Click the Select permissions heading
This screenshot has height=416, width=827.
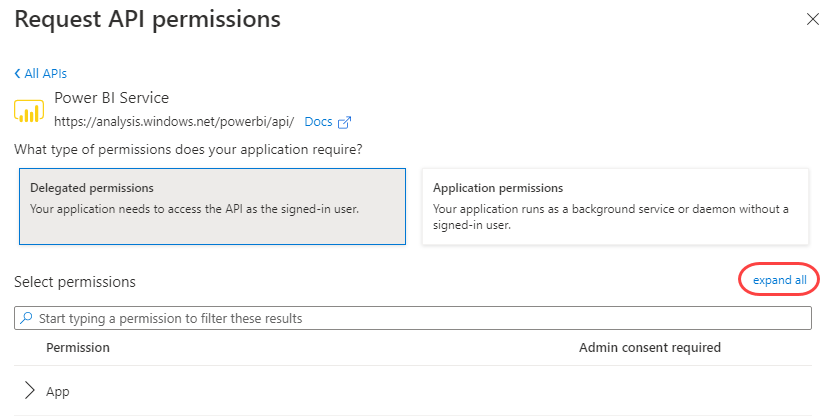pos(75,282)
